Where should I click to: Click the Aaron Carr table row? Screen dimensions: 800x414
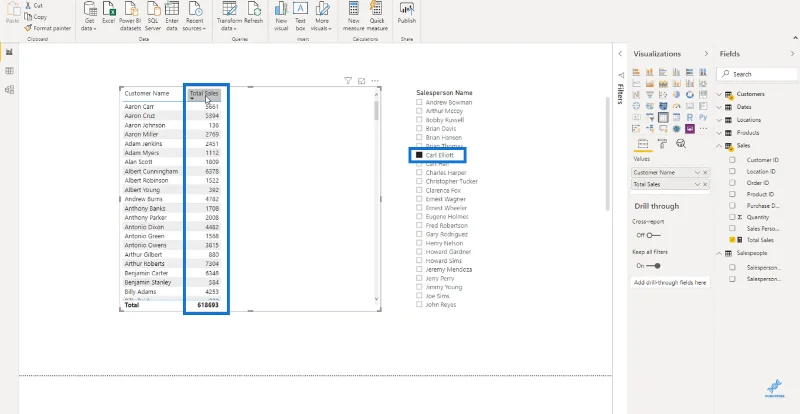click(172, 107)
